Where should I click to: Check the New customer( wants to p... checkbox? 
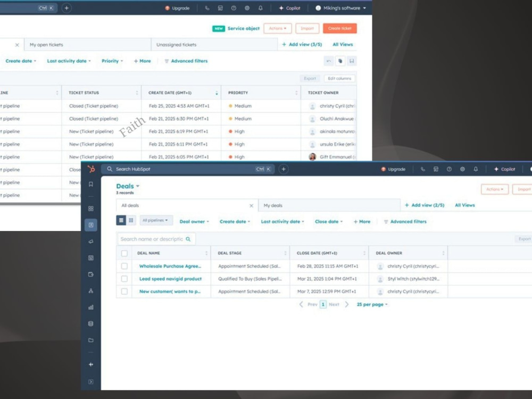(124, 292)
